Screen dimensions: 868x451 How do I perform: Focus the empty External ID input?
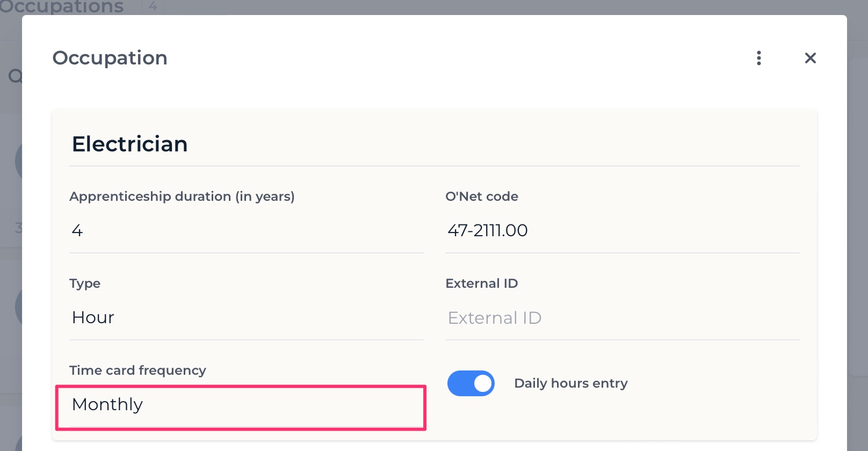coord(623,318)
